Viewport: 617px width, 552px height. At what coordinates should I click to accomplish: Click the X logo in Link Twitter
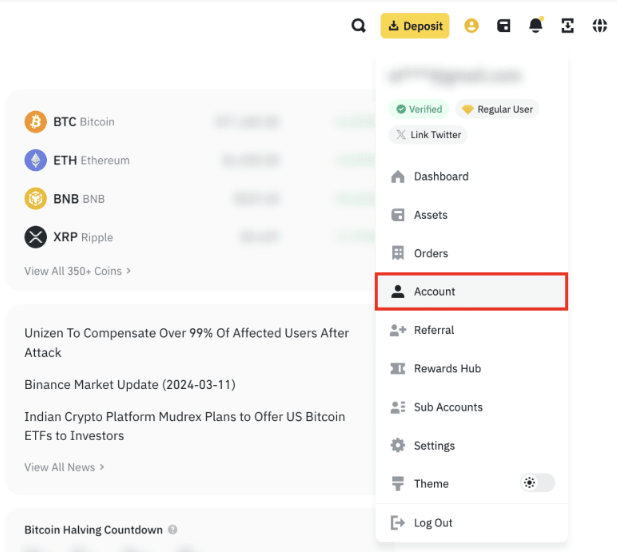point(401,135)
